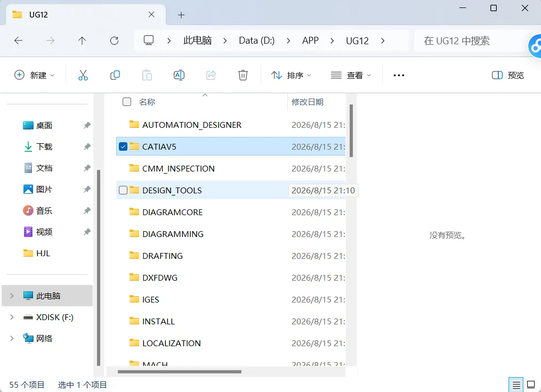Navigate to 此电脑 breadcrumb

coord(197,40)
